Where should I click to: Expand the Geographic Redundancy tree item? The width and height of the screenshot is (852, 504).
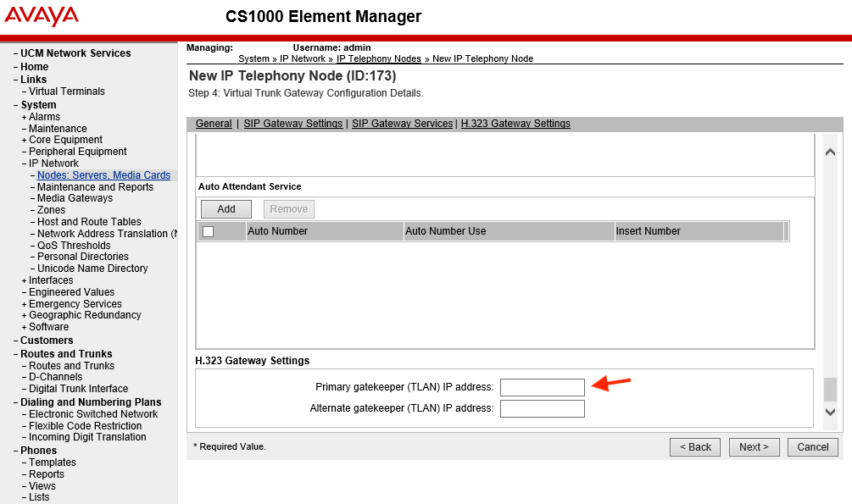pos(24,316)
